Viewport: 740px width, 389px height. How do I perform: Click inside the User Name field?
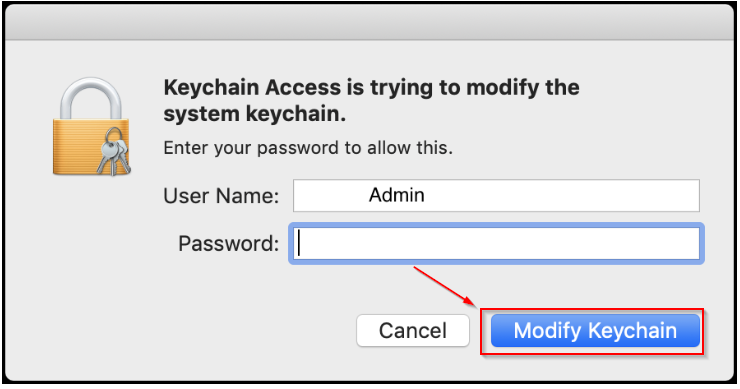pos(496,195)
